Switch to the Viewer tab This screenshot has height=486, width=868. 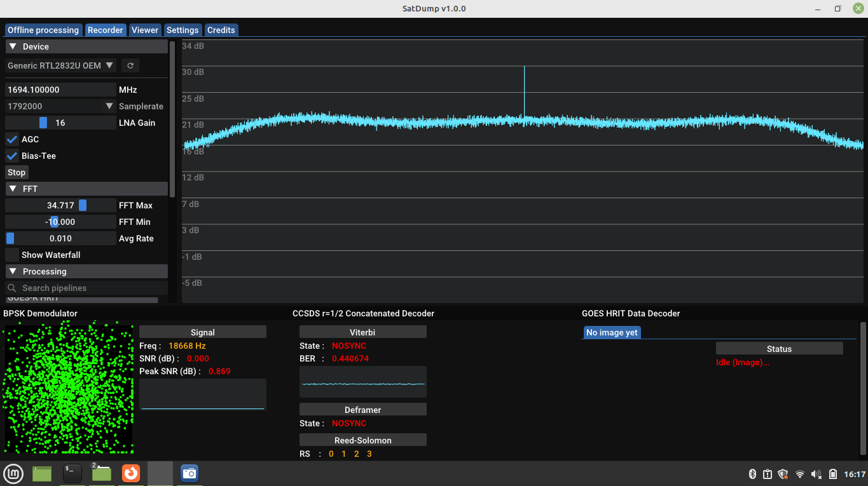[x=144, y=29]
